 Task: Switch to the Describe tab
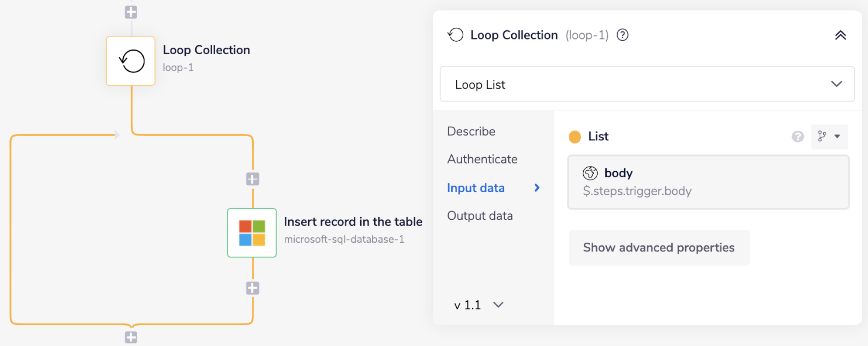coord(471,131)
